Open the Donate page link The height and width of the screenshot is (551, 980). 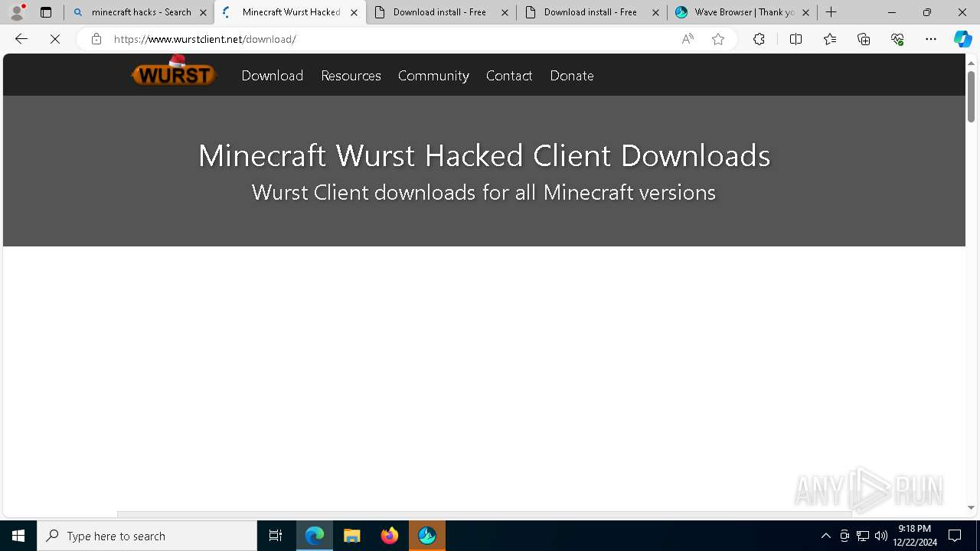572,75
